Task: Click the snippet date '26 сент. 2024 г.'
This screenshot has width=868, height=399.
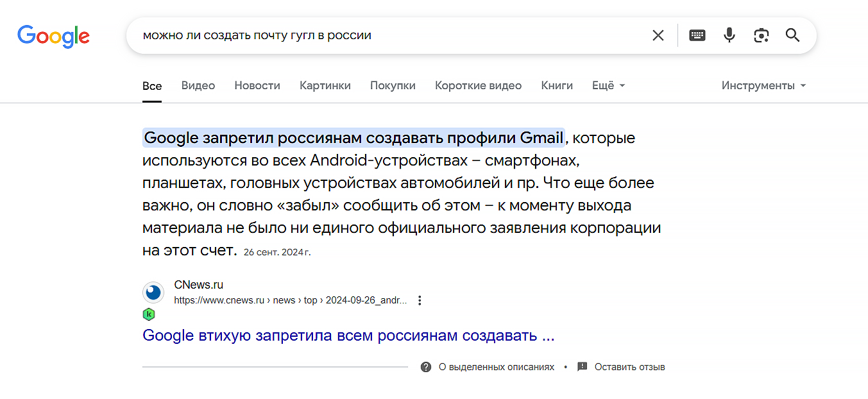Action: point(277,252)
